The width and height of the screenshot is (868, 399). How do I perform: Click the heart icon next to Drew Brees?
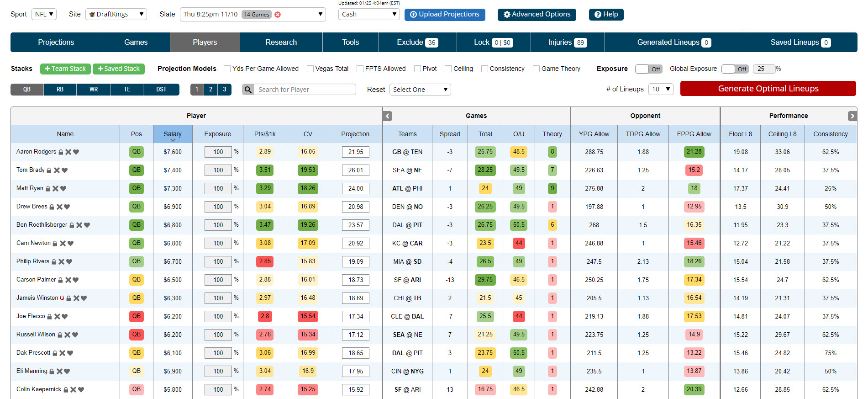click(x=67, y=207)
